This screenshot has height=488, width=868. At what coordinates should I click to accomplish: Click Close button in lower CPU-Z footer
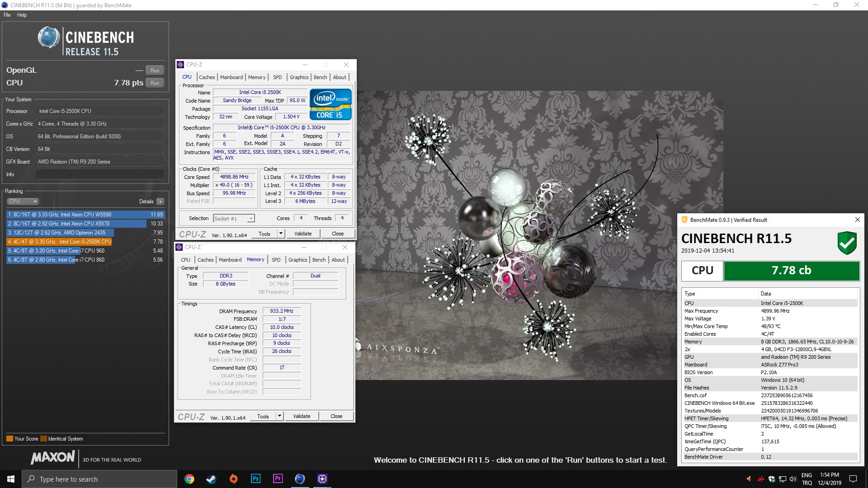coord(336,416)
